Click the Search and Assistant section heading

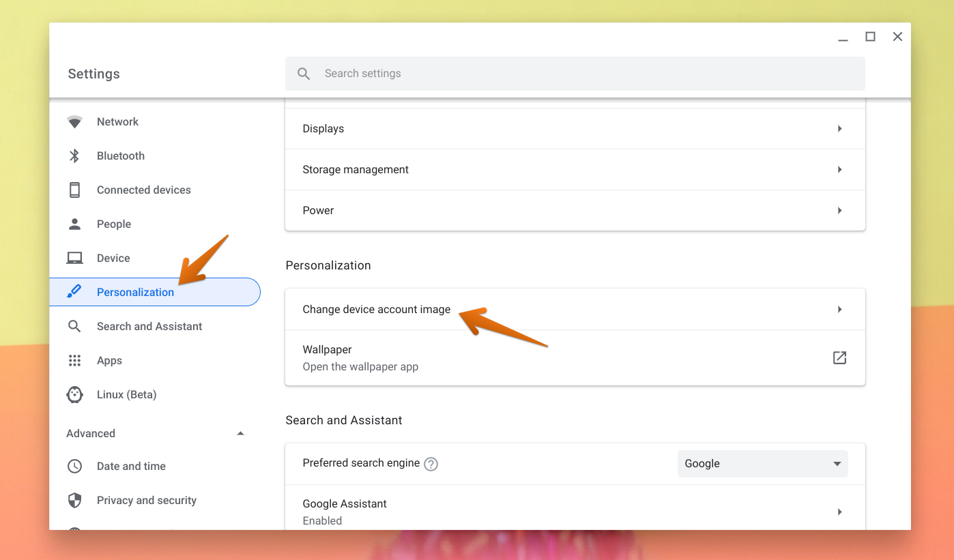(344, 420)
